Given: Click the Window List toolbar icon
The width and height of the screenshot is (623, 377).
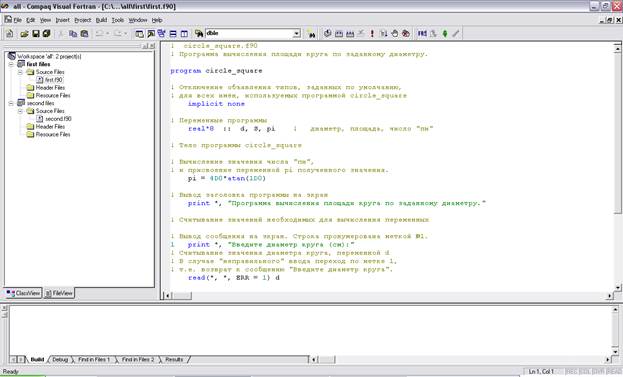Looking at the screenshot, I should [162, 34].
